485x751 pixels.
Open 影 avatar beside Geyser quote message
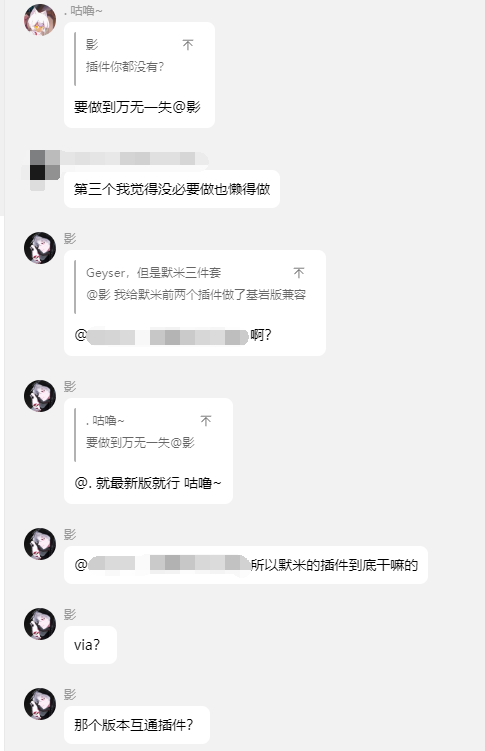pos(40,248)
